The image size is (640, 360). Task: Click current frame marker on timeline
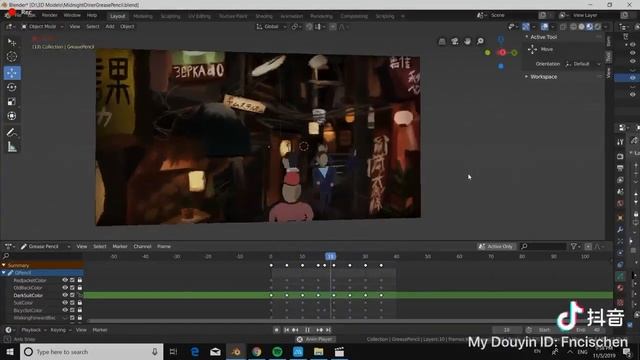(x=331, y=256)
